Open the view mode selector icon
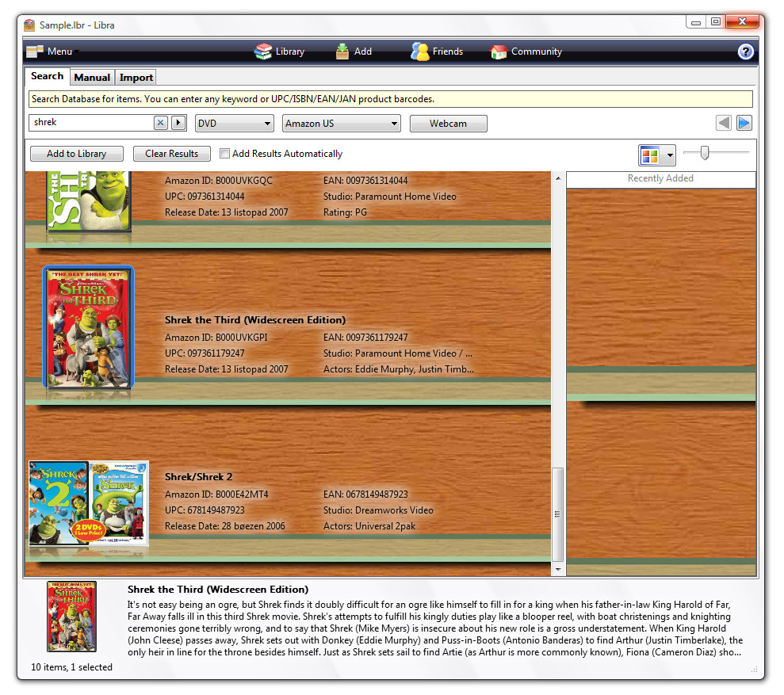 [650, 155]
